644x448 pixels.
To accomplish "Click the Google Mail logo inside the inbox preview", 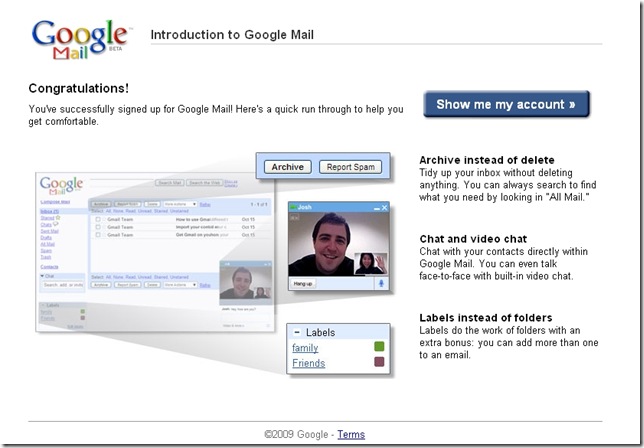I will tap(61, 186).
